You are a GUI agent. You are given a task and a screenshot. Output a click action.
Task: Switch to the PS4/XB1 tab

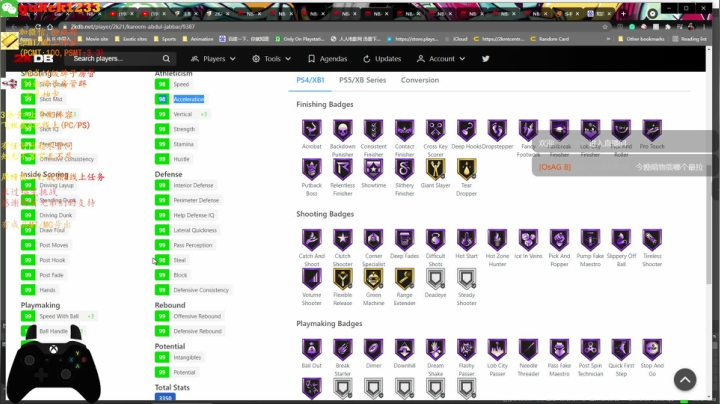[310, 80]
